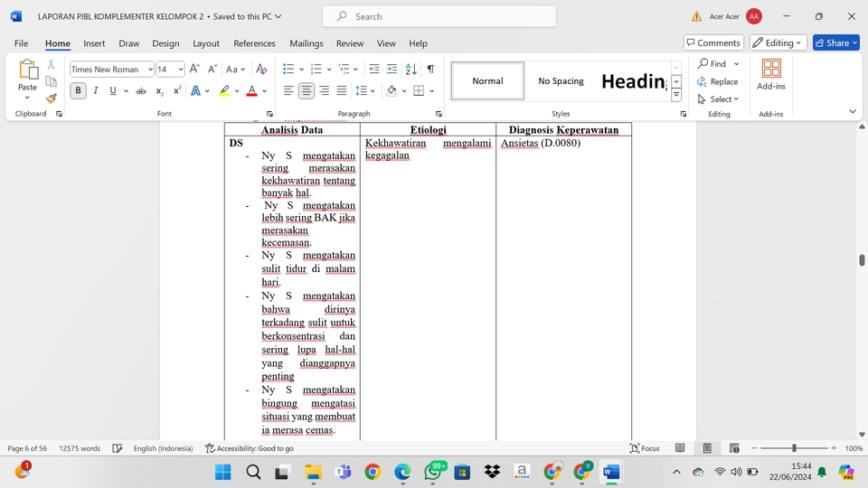Align text left
Viewport: 868px width, 488px height.
click(x=288, y=90)
